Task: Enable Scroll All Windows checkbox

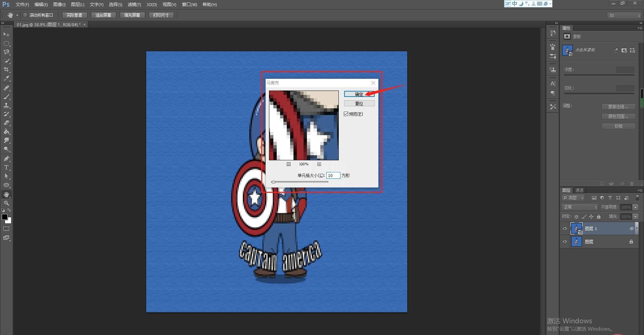Action: [x=25, y=15]
